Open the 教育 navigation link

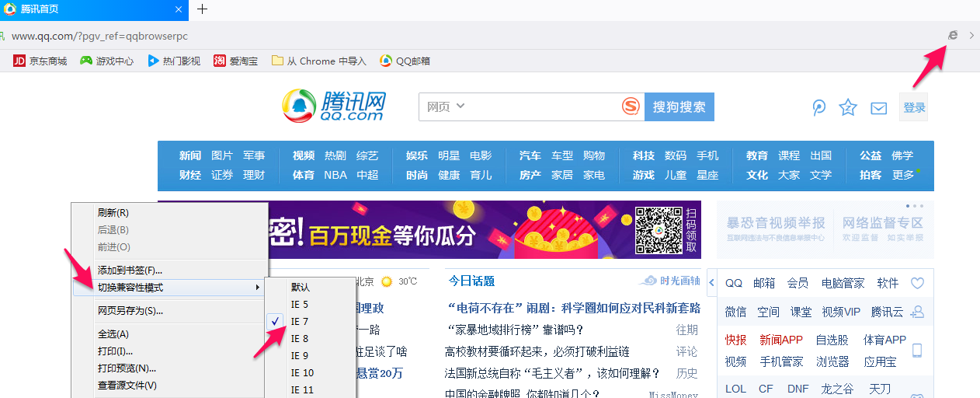757,155
